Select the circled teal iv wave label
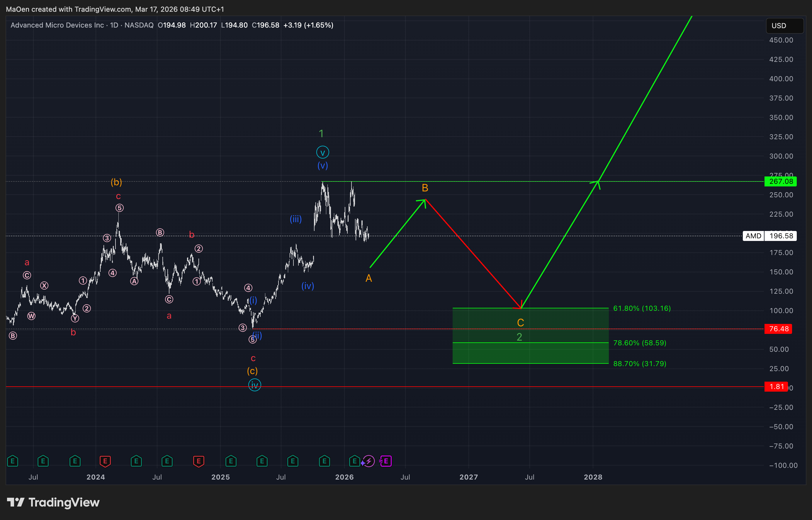Image resolution: width=812 pixels, height=520 pixels. 254,385
